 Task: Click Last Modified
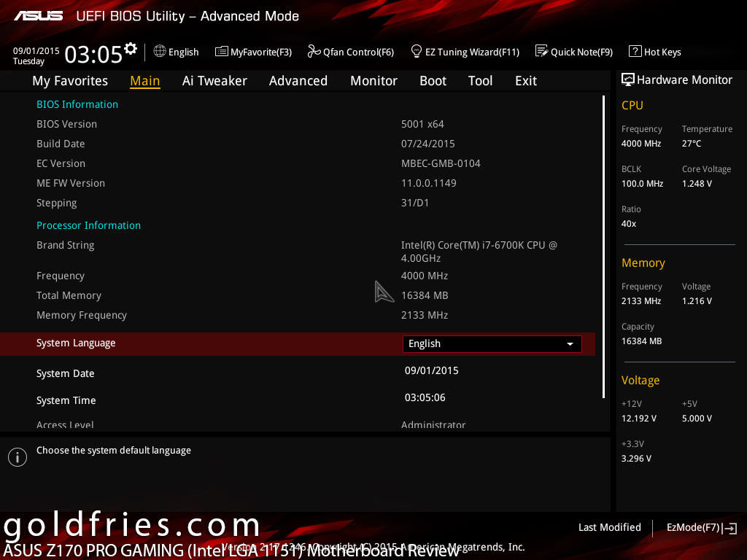[x=610, y=527]
